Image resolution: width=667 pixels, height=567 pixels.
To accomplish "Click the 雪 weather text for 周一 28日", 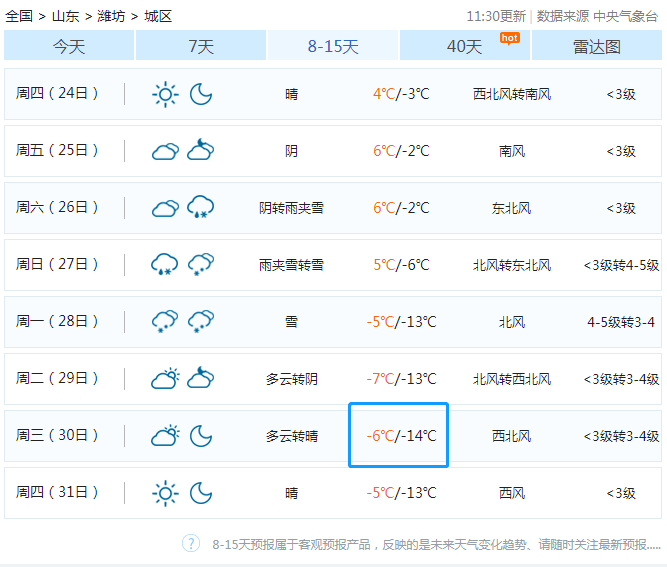I will click(x=291, y=322).
